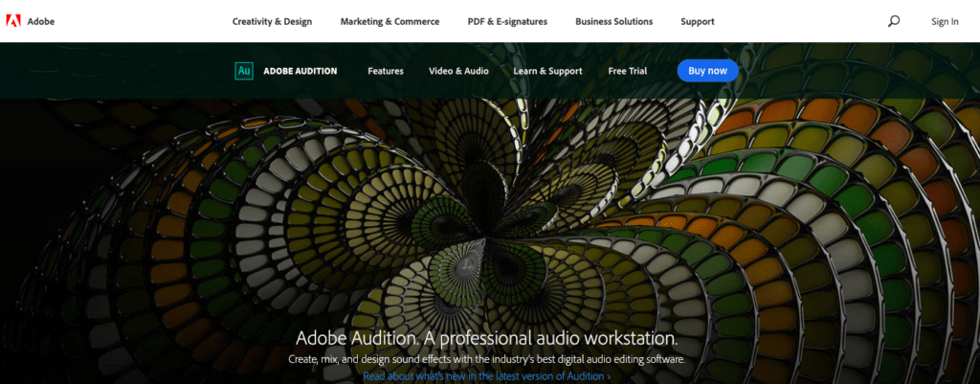This screenshot has height=384, width=980.
Task: Open Marketing & Commerce menu
Action: (x=390, y=21)
